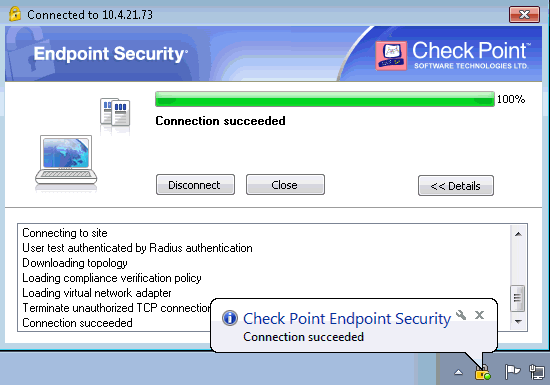
Task: Dismiss the Connection succeeded balloon notification
Action: click(479, 315)
